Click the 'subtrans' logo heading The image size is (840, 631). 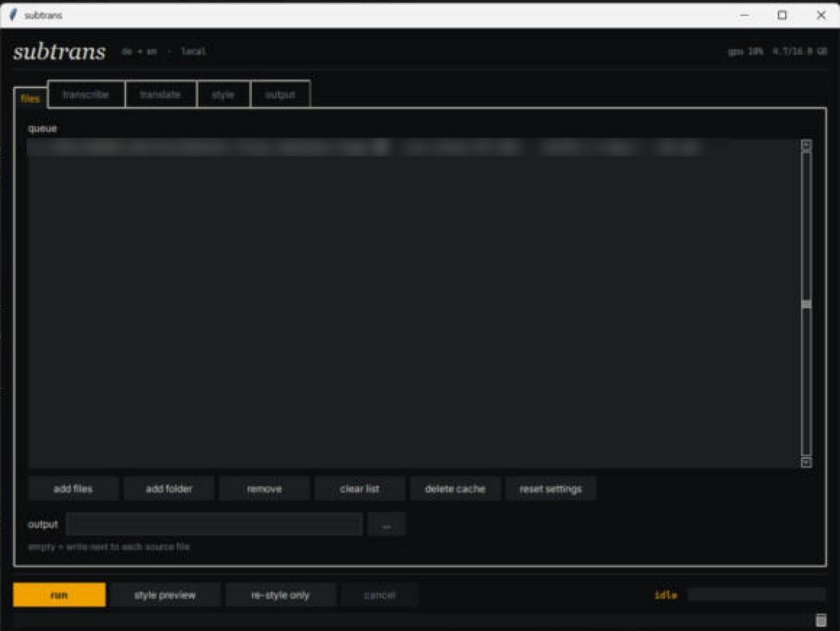point(59,52)
